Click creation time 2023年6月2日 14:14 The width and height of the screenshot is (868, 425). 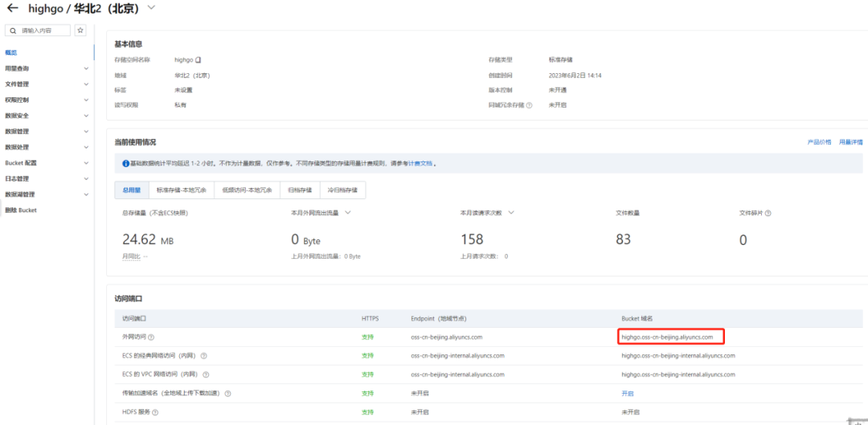[575, 76]
